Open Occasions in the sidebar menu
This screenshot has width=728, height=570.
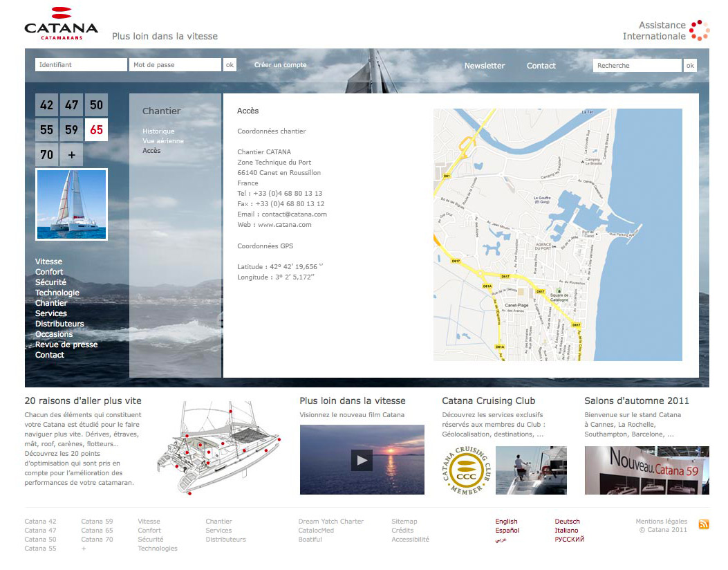54,334
